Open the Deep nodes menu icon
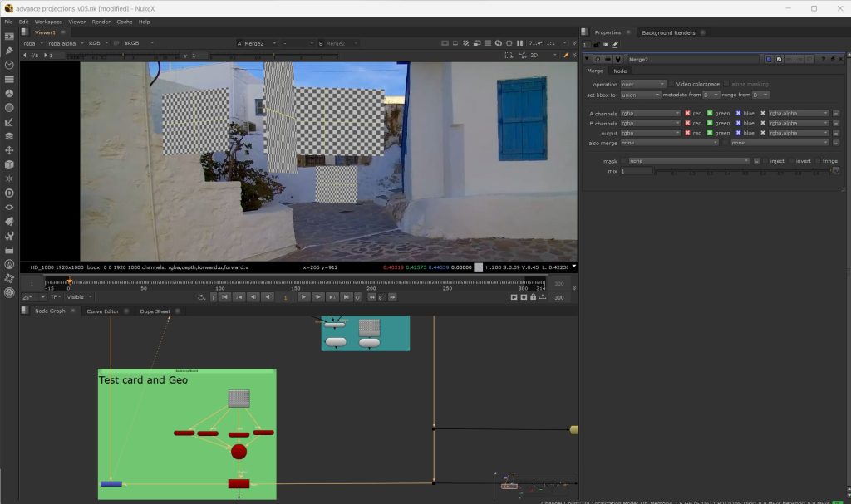Screen dimensions: 851x504 9,193
